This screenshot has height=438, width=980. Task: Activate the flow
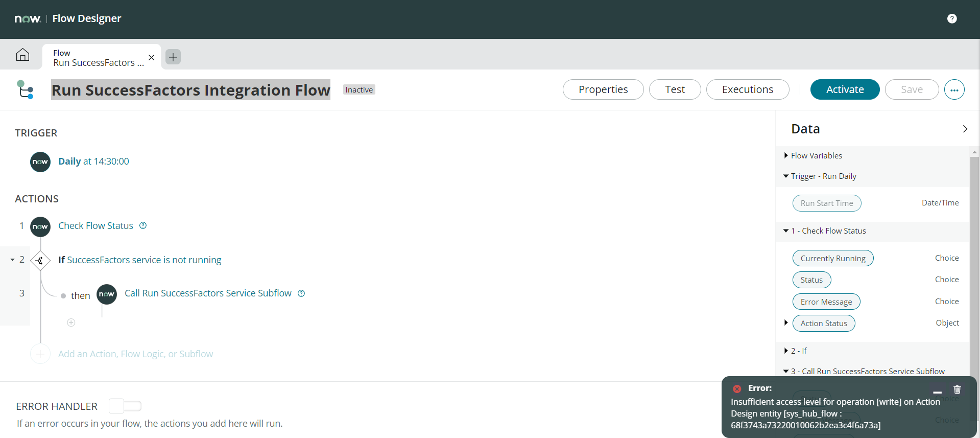point(845,89)
